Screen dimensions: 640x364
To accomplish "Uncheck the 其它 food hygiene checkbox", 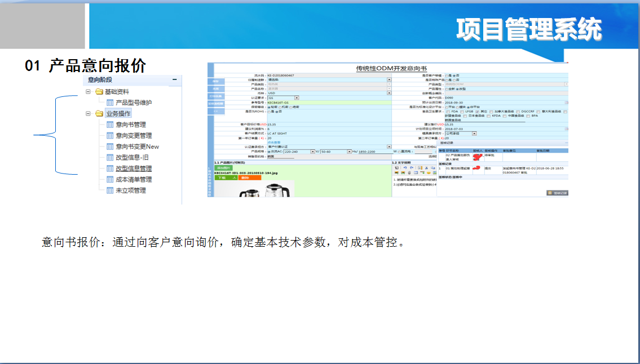I will 478,112.
